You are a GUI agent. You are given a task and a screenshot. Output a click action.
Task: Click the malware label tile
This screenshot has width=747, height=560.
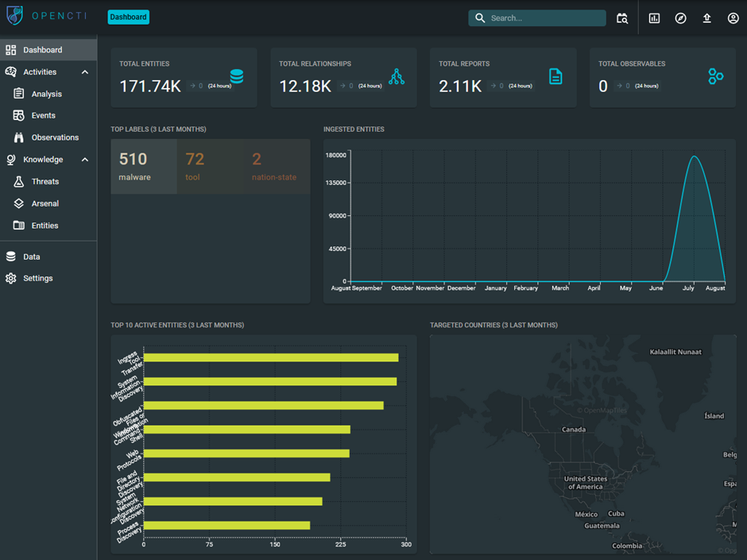[x=144, y=167]
